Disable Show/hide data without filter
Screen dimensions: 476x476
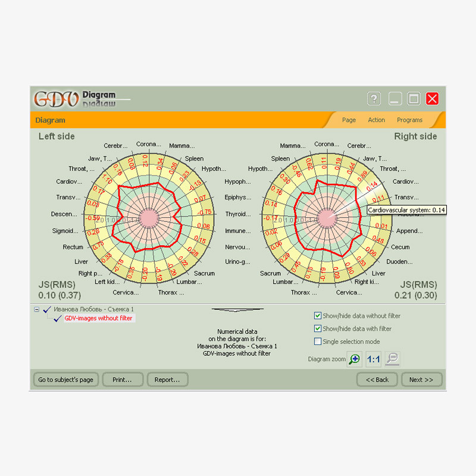318,316
